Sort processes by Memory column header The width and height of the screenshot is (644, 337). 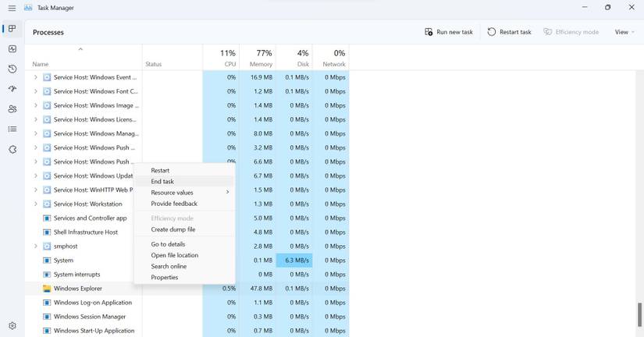[261, 59]
